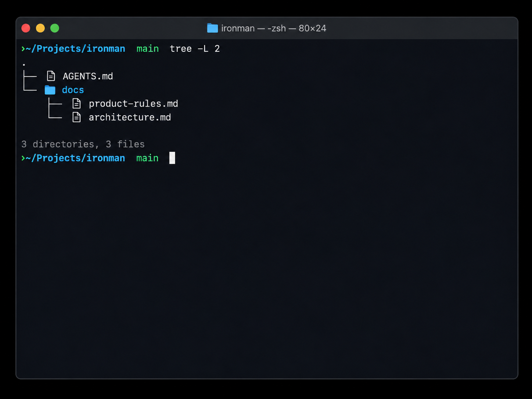Select the docs directory name
The width and height of the screenshot is (532, 399).
[x=73, y=90]
